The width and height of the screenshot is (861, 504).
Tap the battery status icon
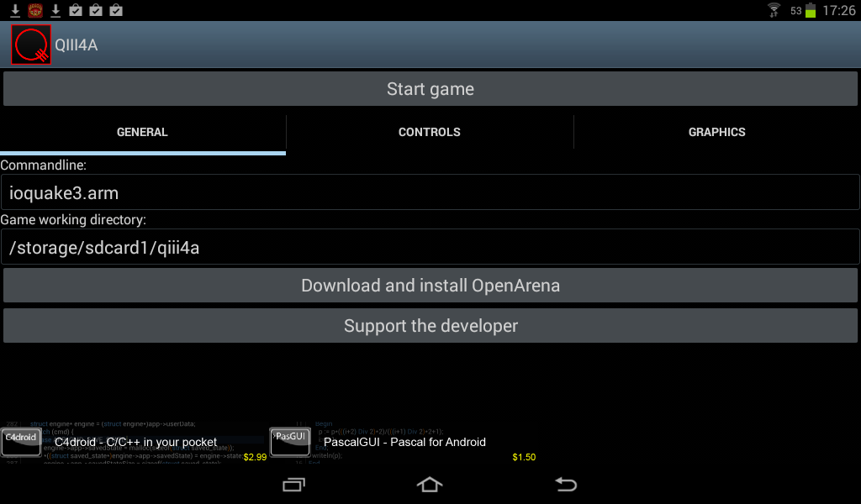point(811,10)
